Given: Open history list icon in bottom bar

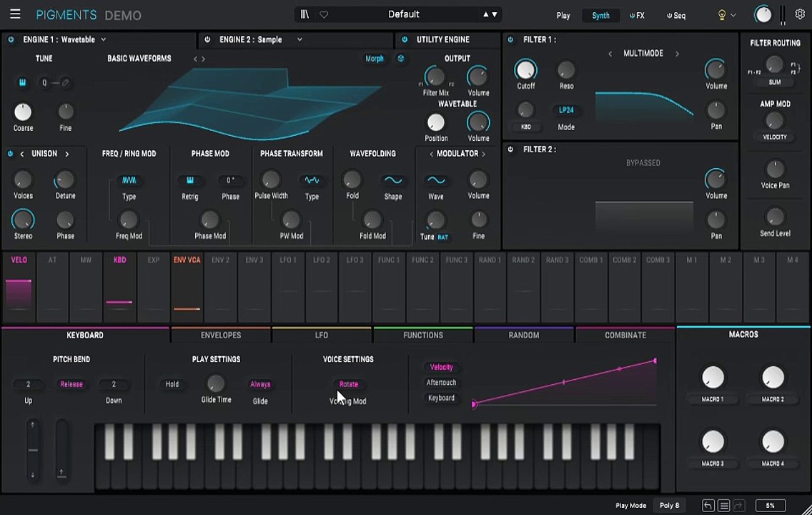Looking at the screenshot, I should pos(724,505).
